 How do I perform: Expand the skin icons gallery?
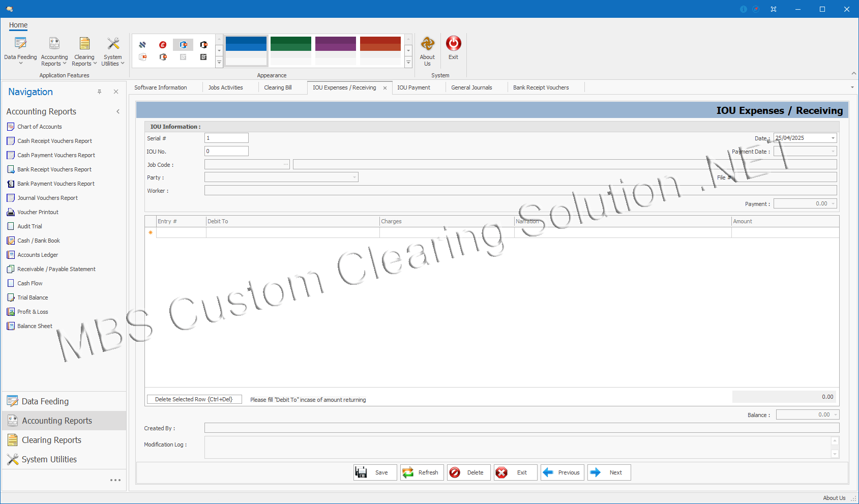[219, 63]
